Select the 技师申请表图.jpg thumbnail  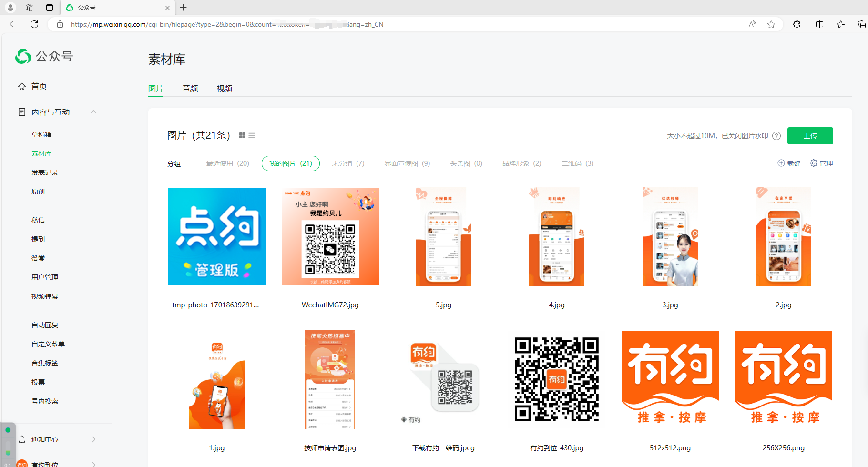pyautogui.click(x=330, y=379)
